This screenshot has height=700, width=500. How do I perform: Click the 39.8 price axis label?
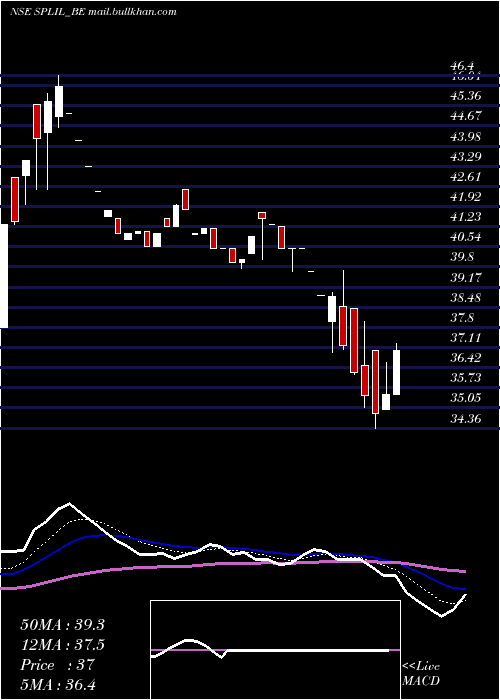(x=463, y=258)
